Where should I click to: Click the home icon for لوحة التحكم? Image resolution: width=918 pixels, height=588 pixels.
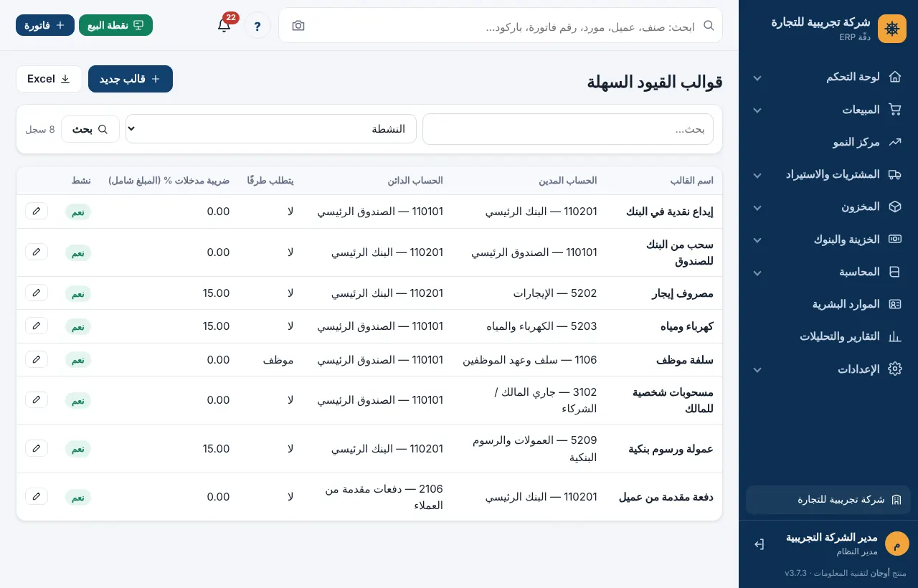click(894, 77)
